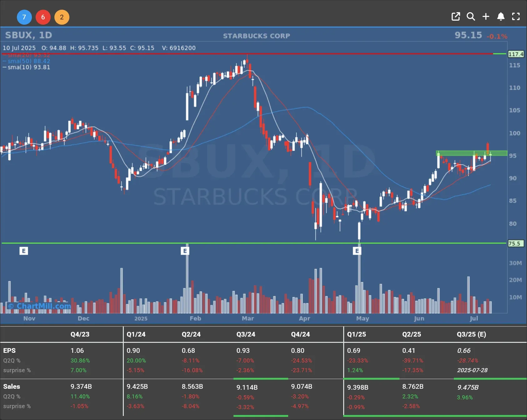
Task: Click the sma(10) 93.81 legend entry
Action: [x=26, y=67]
